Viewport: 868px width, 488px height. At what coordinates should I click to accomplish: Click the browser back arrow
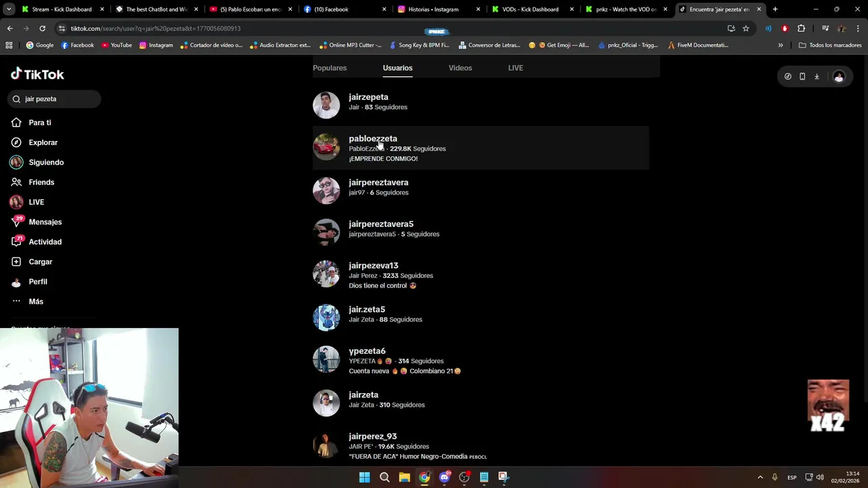point(9,28)
